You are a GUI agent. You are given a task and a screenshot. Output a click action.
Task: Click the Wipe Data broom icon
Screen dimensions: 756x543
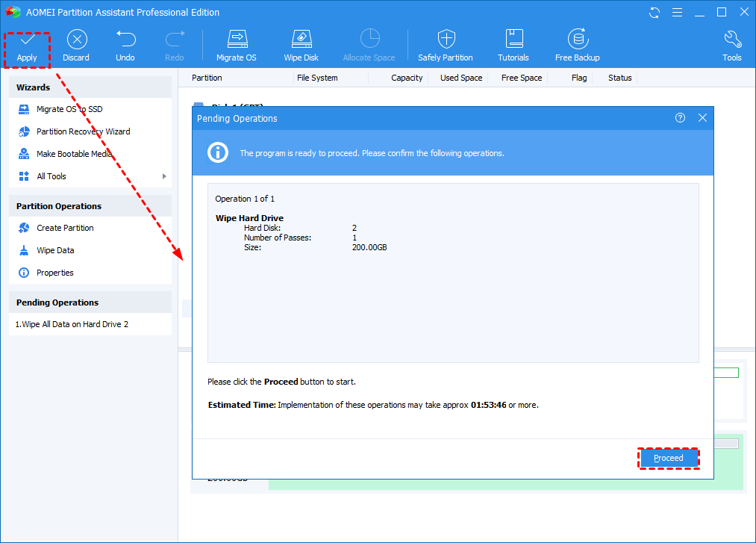click(24, 250)
